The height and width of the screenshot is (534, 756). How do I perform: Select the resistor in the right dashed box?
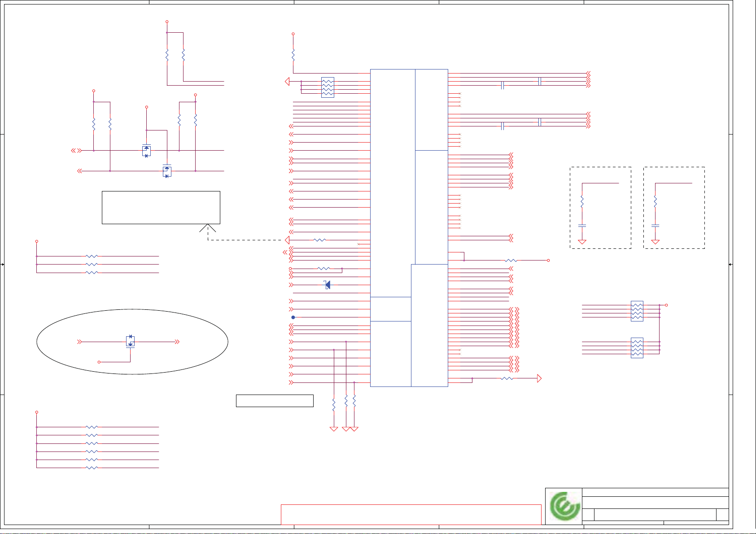pos(655,202)
